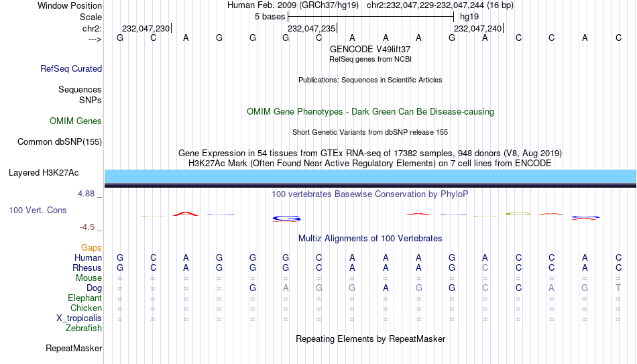Select the Human species row label

tap(88, 258)
